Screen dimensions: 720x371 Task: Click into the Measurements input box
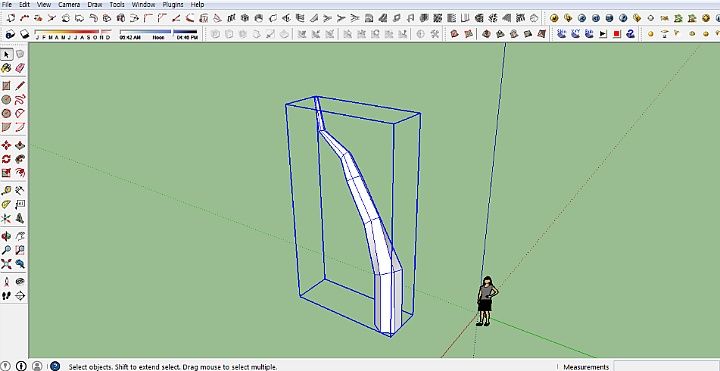(x=666, y=366)
